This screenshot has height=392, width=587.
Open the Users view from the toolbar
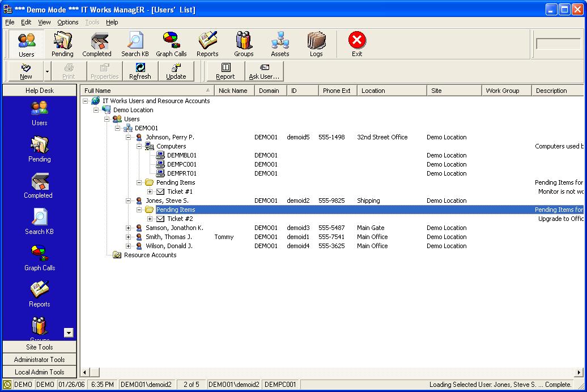[x=26, y=44]
